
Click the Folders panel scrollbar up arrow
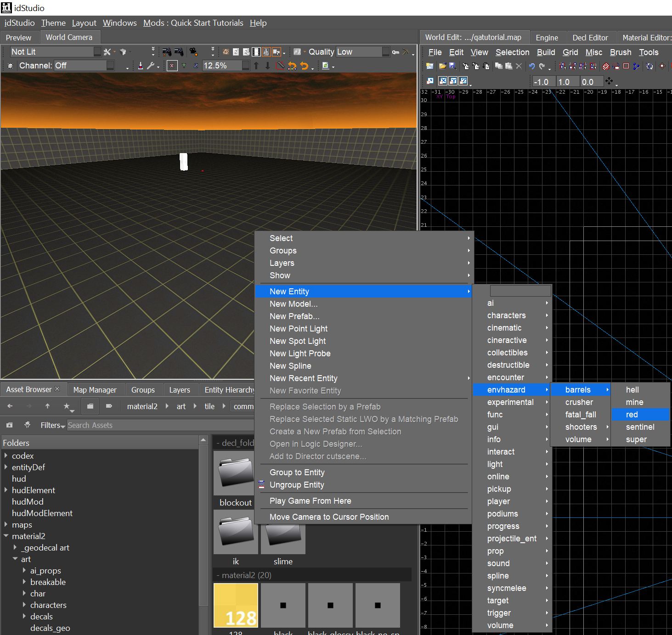(203, 440)
